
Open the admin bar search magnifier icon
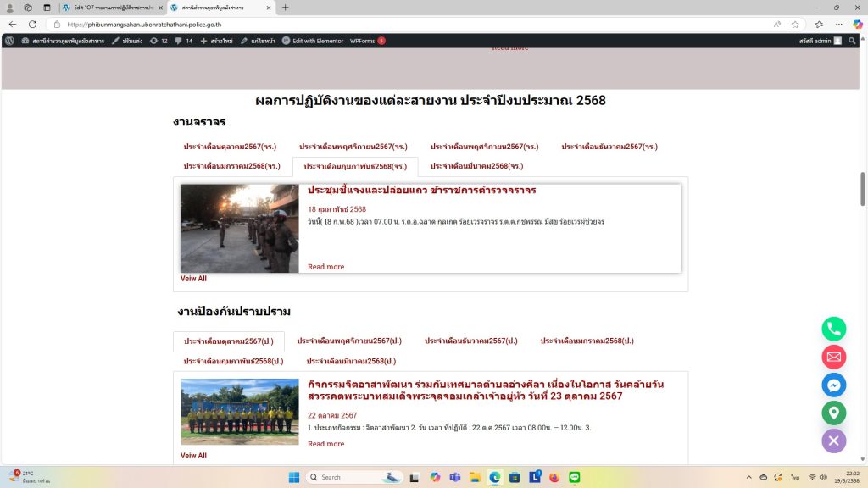(852, 41)
